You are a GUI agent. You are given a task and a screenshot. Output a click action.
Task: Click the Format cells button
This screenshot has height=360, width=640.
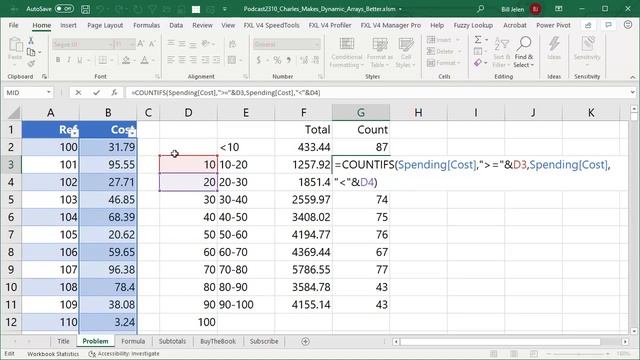443,62
